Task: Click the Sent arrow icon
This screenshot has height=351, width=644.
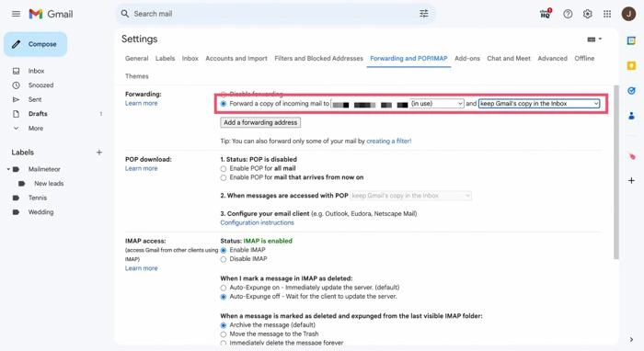Action: click(16, 99)
